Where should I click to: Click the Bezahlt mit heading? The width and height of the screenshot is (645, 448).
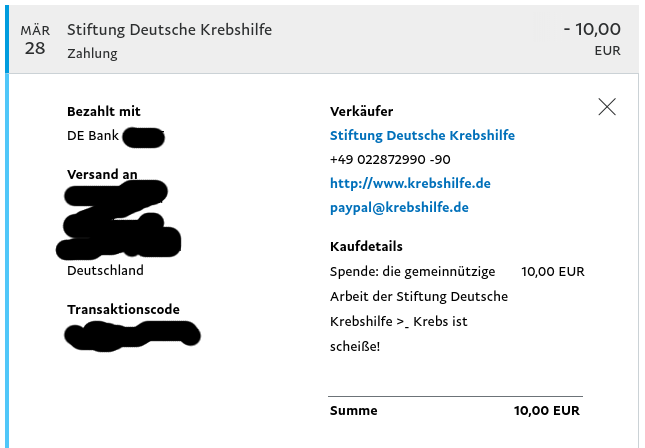(x=104, y=111)
